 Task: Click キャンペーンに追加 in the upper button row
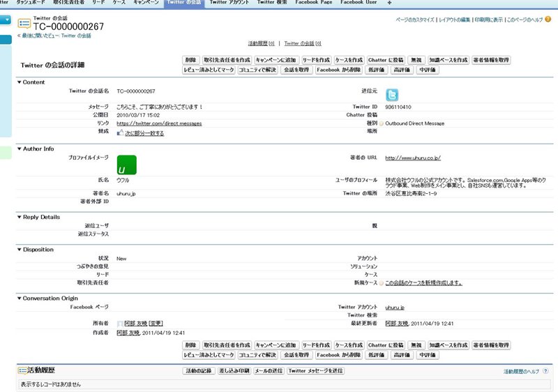(x=276, y=60)
